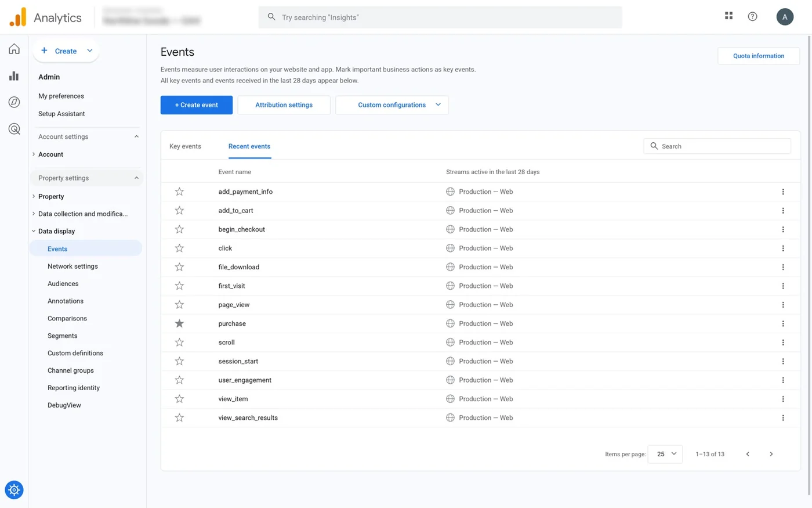Open more options for add_to_cart
Screen dimensions: 812x508
click(783, 211)
